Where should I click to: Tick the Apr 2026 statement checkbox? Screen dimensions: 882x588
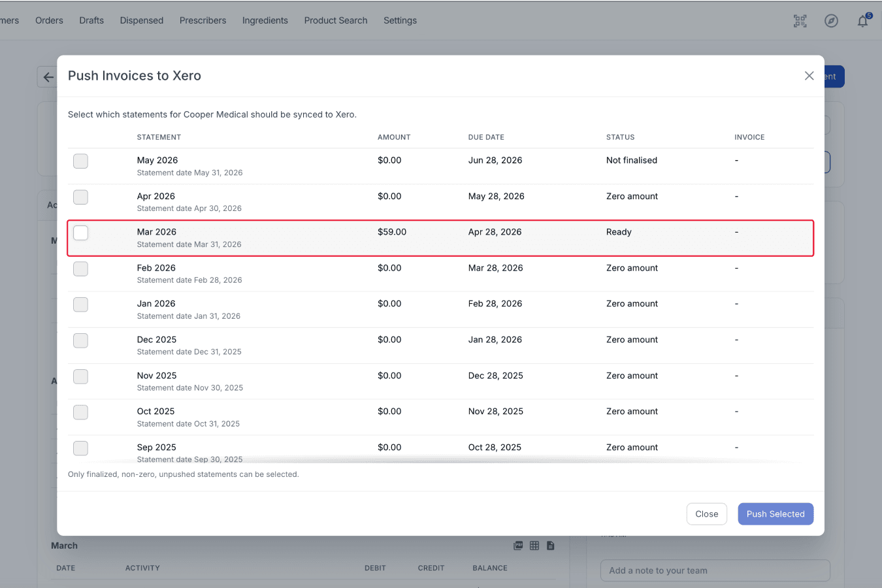(x=80, y=197)
